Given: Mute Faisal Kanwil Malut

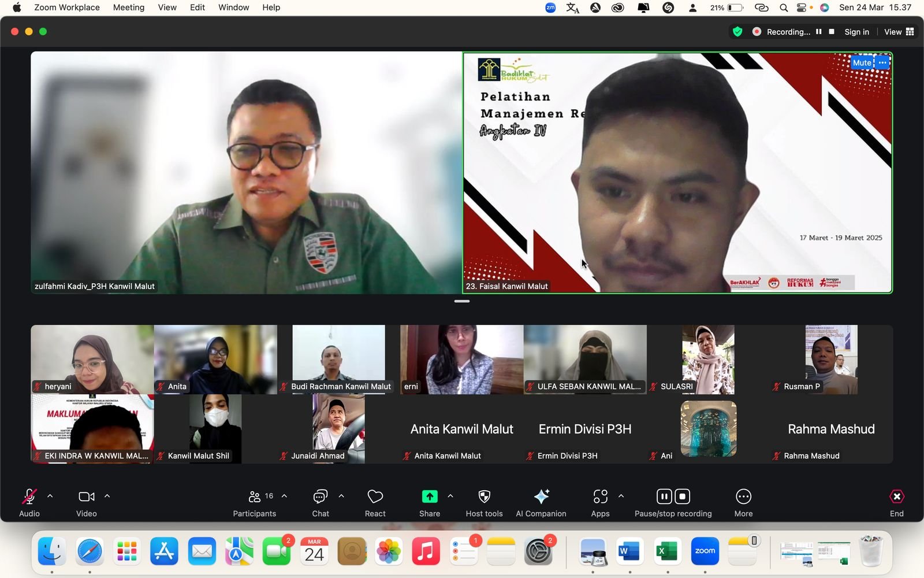Looking at the screenshot, I should tap(862, 62).
